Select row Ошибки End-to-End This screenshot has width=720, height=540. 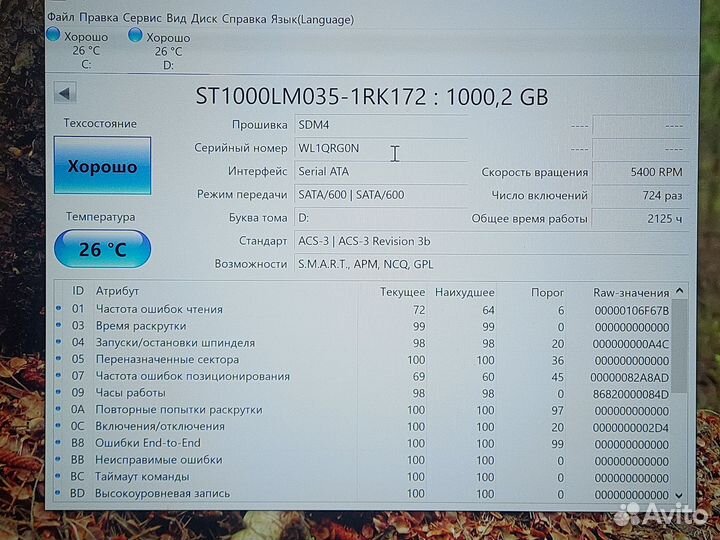(x=363, y=444)
